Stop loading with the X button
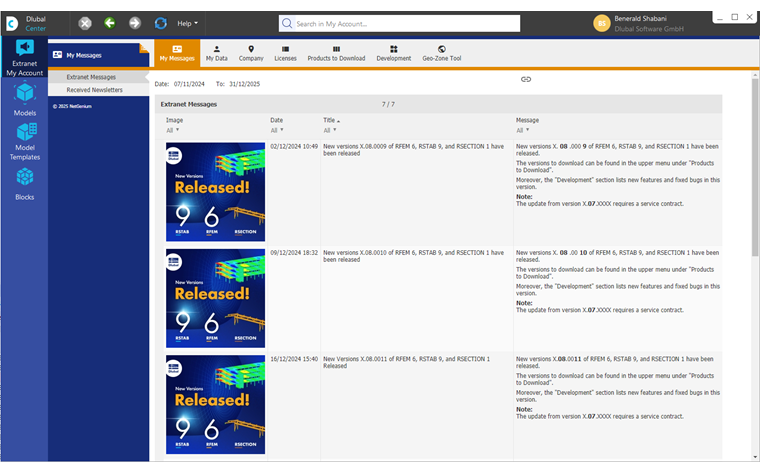 [x=85, y=23]
